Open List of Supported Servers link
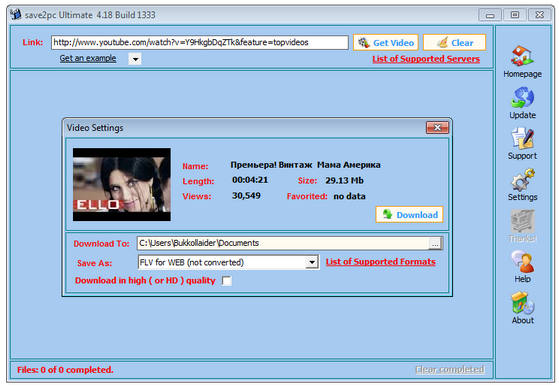The width and height of the screenshot is (559, 388). 426,59
